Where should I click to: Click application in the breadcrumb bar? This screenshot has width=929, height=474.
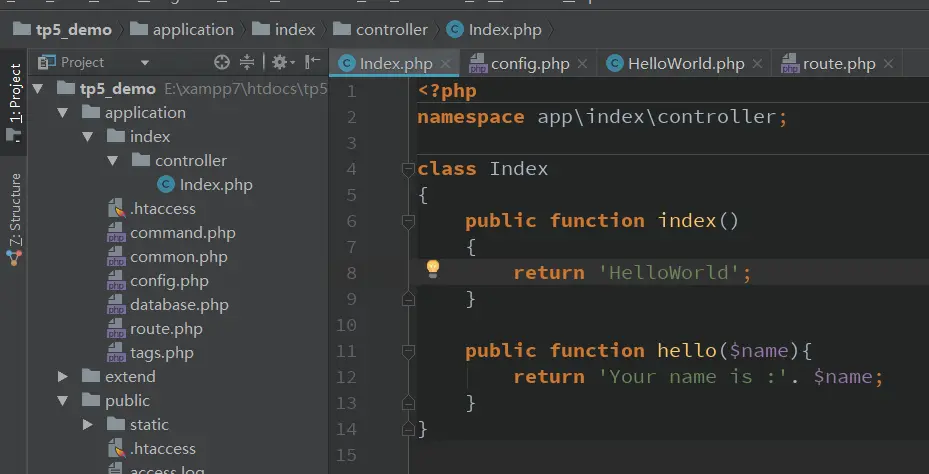pos(182,30)
